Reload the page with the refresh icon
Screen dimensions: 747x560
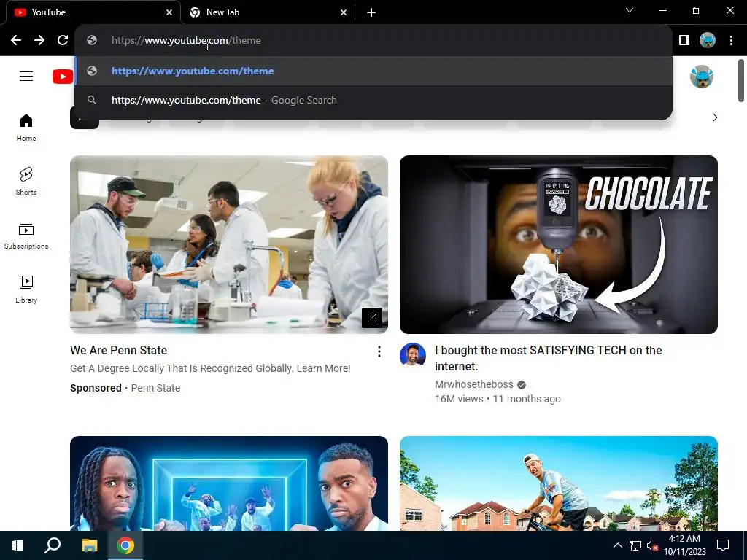(x=63, y=41)
